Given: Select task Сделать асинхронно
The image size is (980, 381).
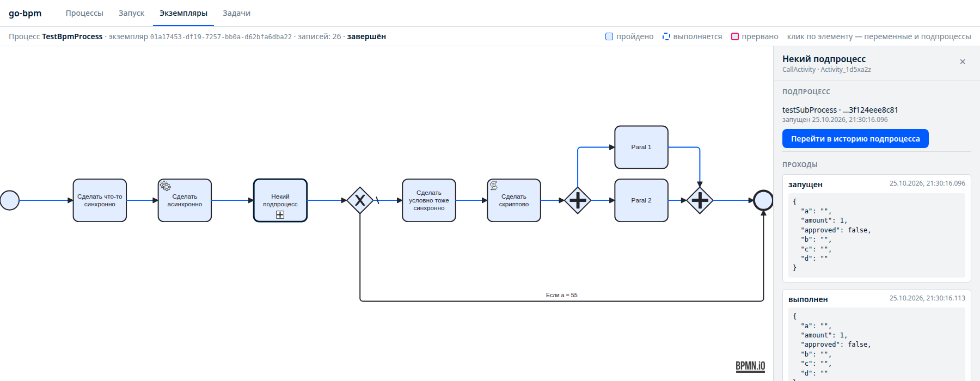Looking at the screenshot, I should coord(185,200).
